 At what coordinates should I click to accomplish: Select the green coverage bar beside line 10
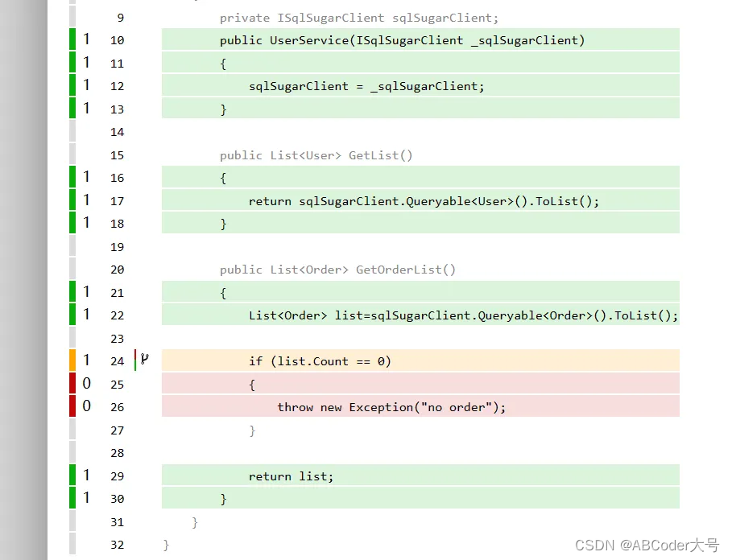71,39
